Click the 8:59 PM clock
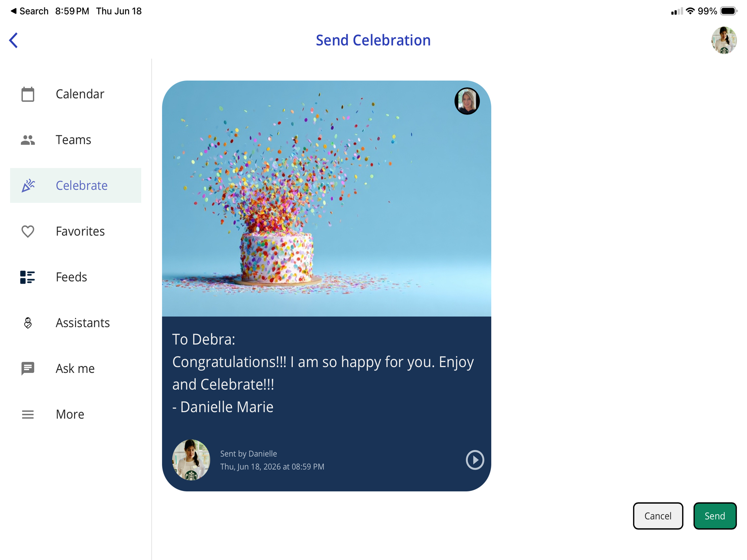Image resolution: width=747 pixels, height=560 pixels. [x=72, y=11]
